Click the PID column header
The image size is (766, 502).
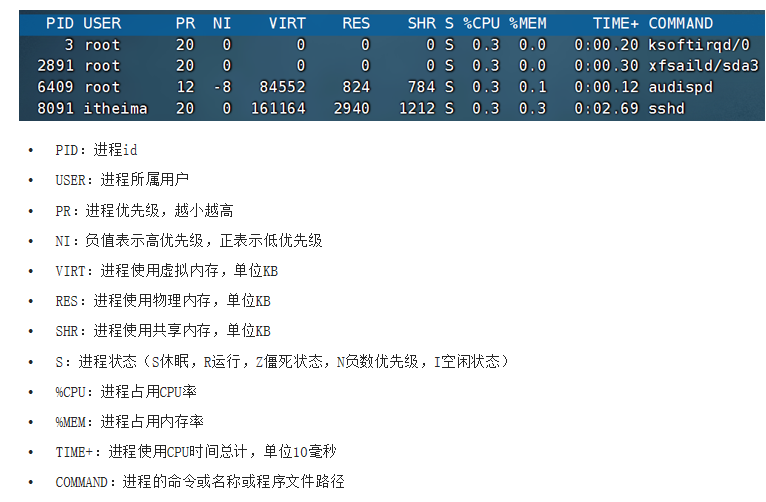(60, 23)
